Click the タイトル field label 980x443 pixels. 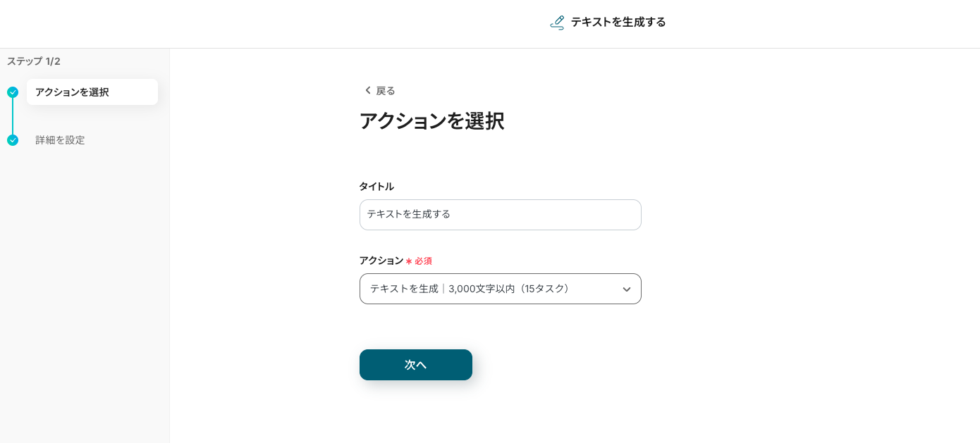tap(376, 187)
